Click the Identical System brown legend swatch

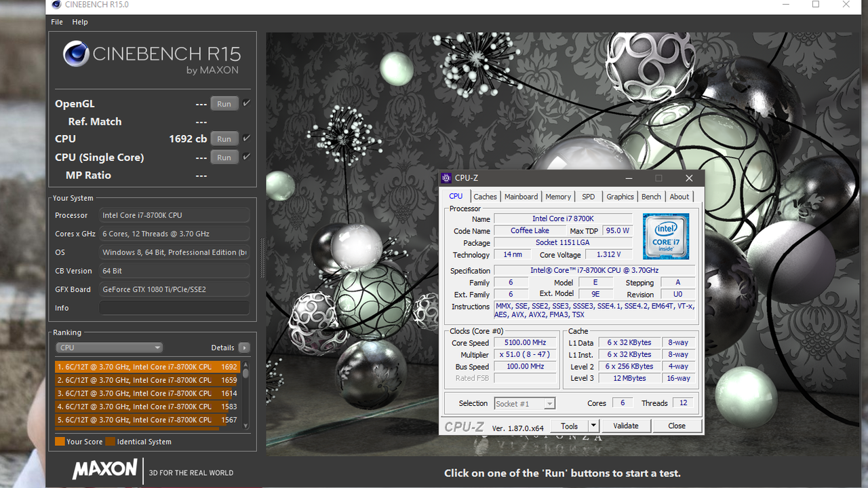pos(111,441)
